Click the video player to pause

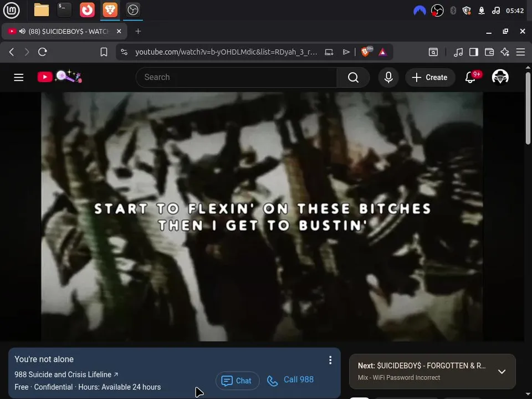tap(262, 217)
